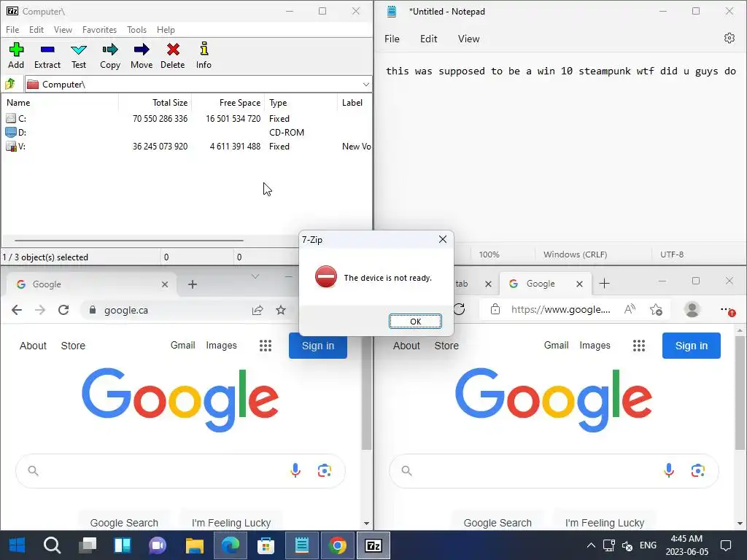This screenshot has width=747, height=560.
Task: Select the V: drive row
Action: [x=186, y=146]
